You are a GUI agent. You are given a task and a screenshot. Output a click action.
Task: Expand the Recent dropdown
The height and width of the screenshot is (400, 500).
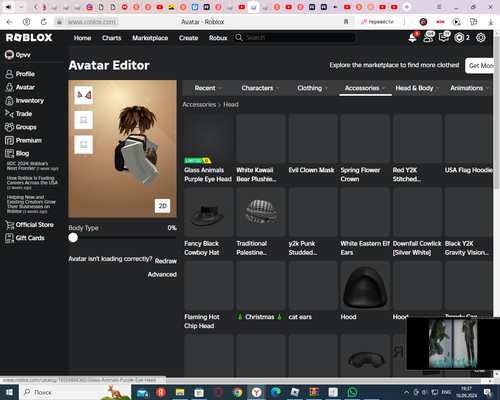[x=208, y=88]
